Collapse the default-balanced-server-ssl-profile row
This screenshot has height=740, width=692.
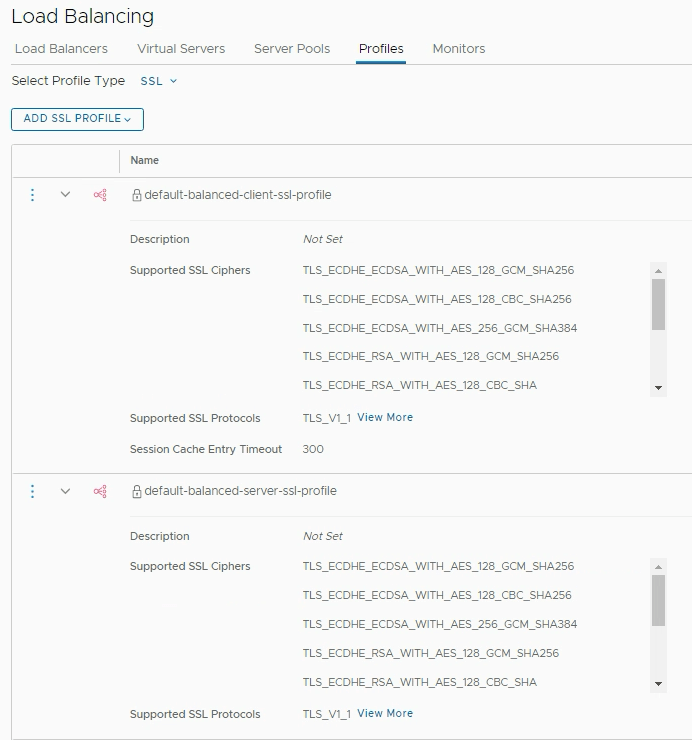(66, 491)
